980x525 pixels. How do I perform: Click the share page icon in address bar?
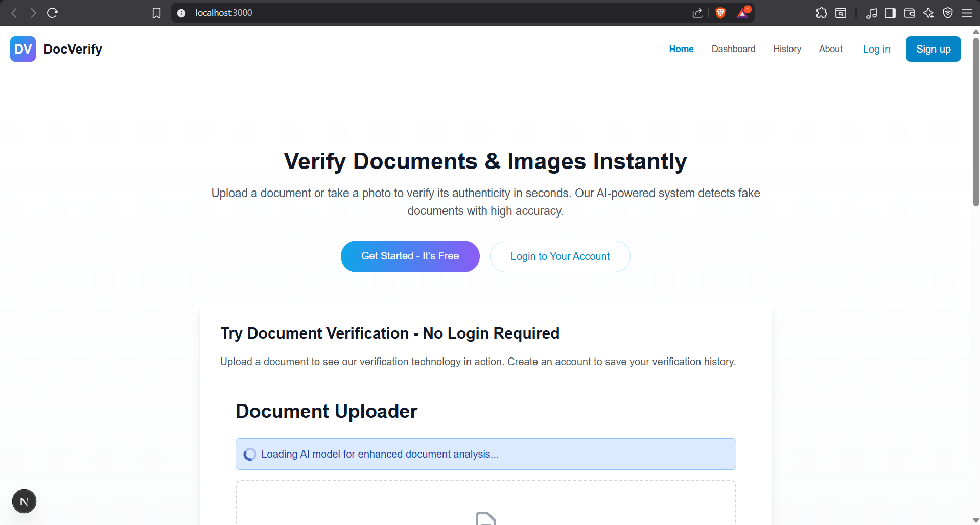pos(697,13)
